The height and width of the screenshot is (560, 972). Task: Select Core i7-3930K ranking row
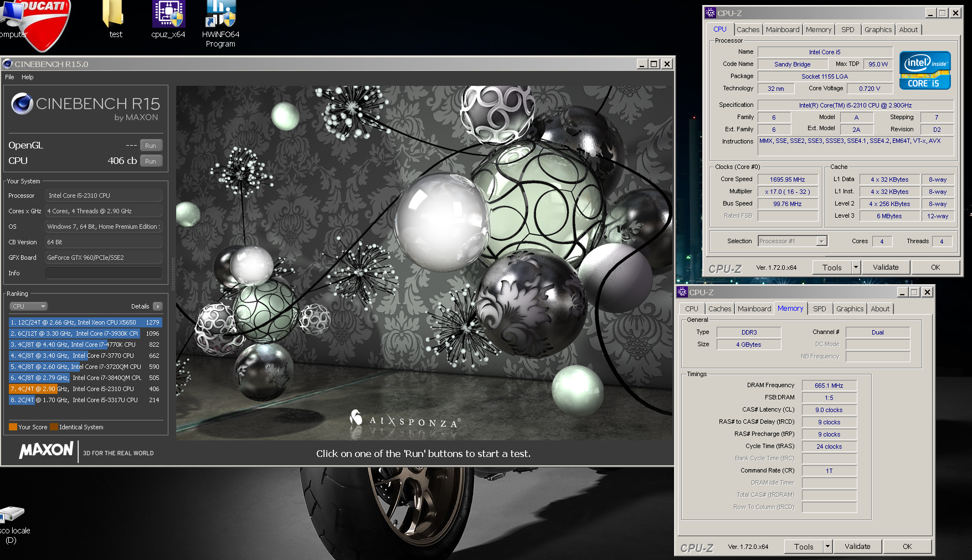[85, 333]
